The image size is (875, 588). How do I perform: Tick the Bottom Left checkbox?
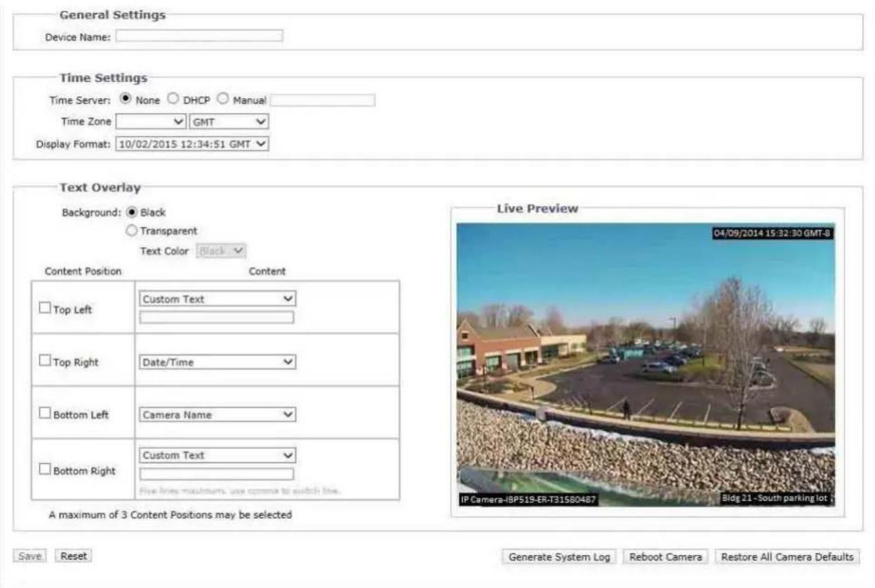(45, 413)
